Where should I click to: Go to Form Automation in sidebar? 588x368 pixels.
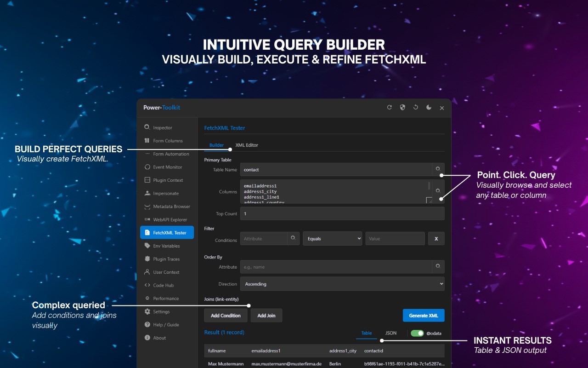pos(167,154)
